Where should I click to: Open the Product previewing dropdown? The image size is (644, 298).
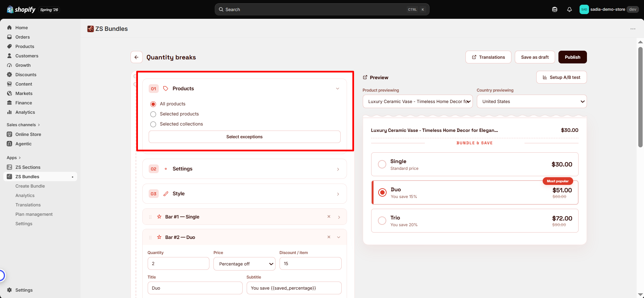418,101
